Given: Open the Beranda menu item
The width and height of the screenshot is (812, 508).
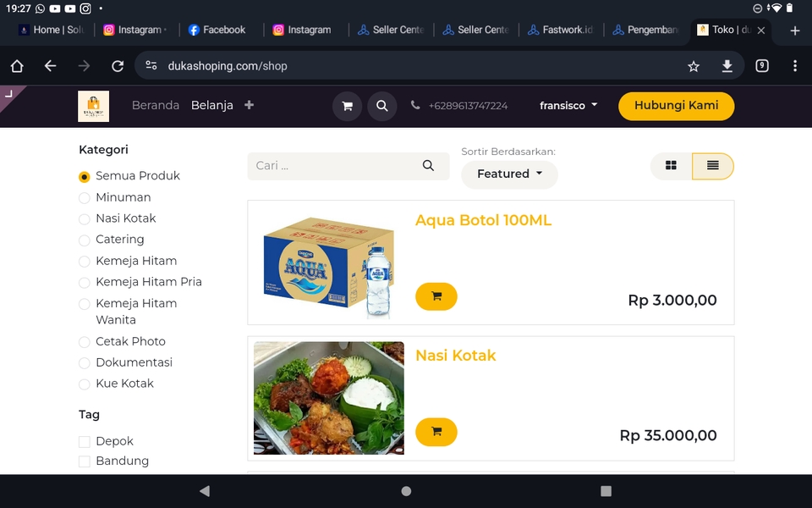Looking at the screenshot, I should point(156,105).
